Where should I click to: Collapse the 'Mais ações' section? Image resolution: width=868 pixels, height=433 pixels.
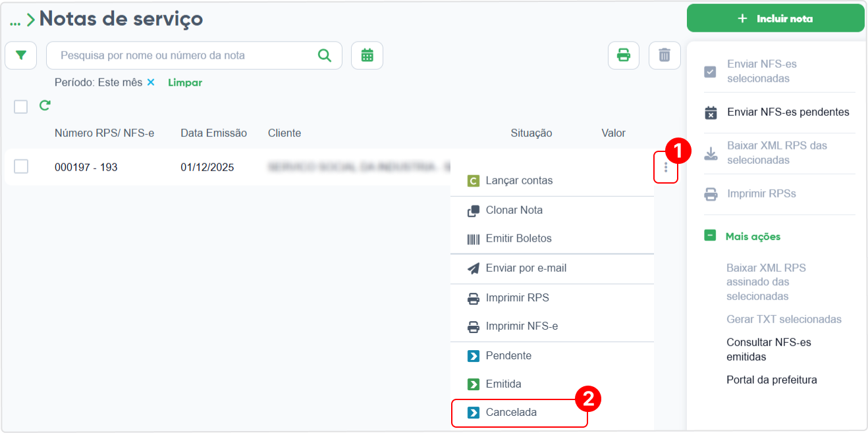(x=710, y=236)
